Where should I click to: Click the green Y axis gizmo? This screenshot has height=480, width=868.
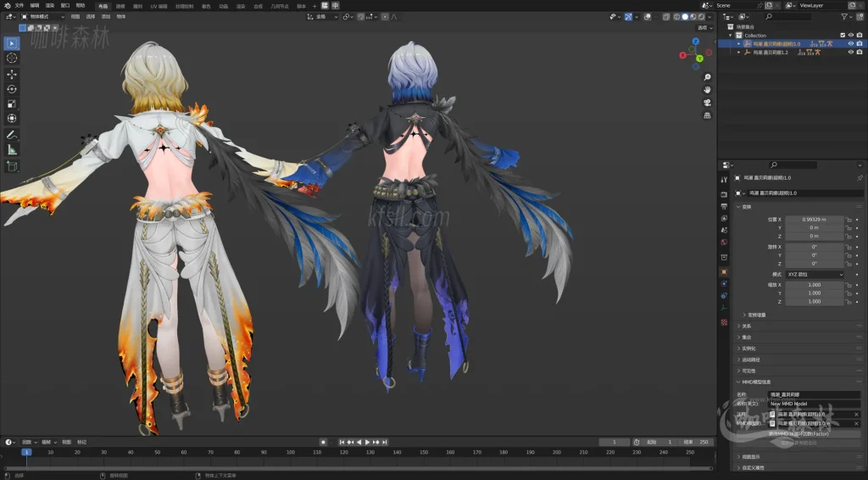pos(699,59)
